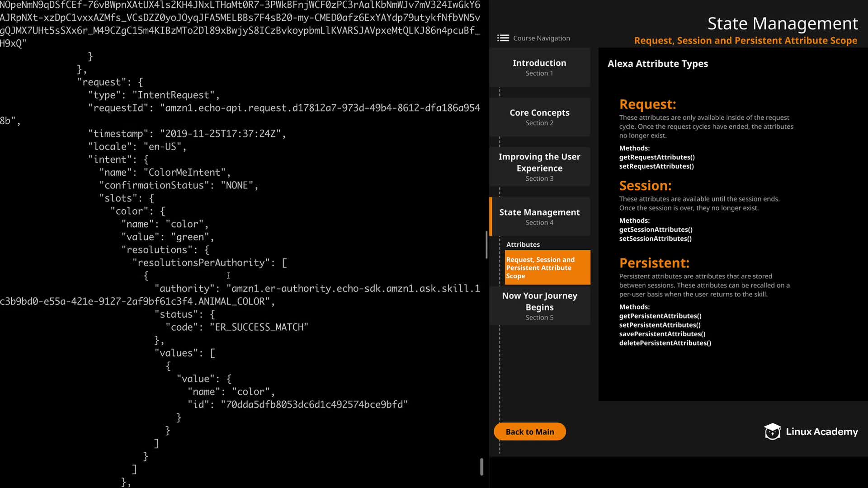This screenshot has width=868, height=488.
Task: Open the Introduction Section 1 item
Action: pos(539,67)
